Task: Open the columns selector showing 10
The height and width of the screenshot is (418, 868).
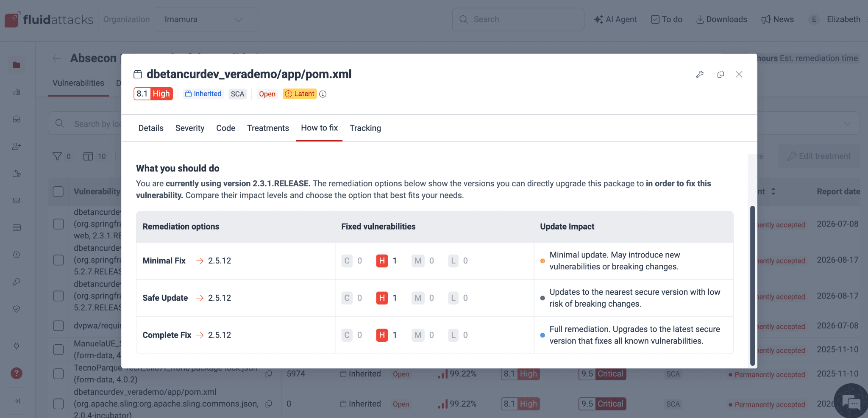Action: [x=95, y=156]
